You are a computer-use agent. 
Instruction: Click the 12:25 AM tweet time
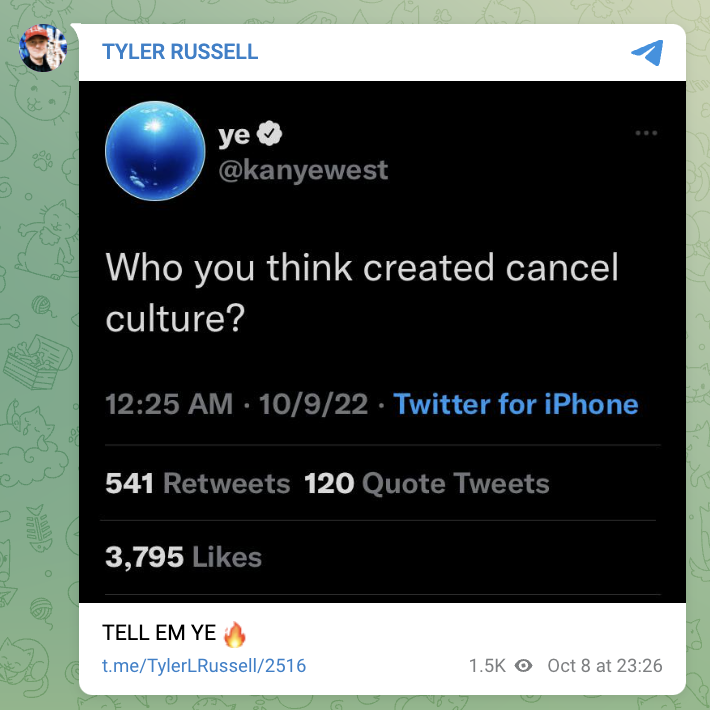[x=168, y=404]
